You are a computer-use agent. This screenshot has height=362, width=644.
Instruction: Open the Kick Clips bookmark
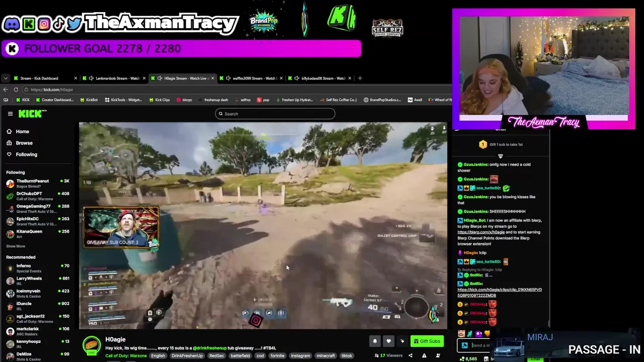[159, 100]
